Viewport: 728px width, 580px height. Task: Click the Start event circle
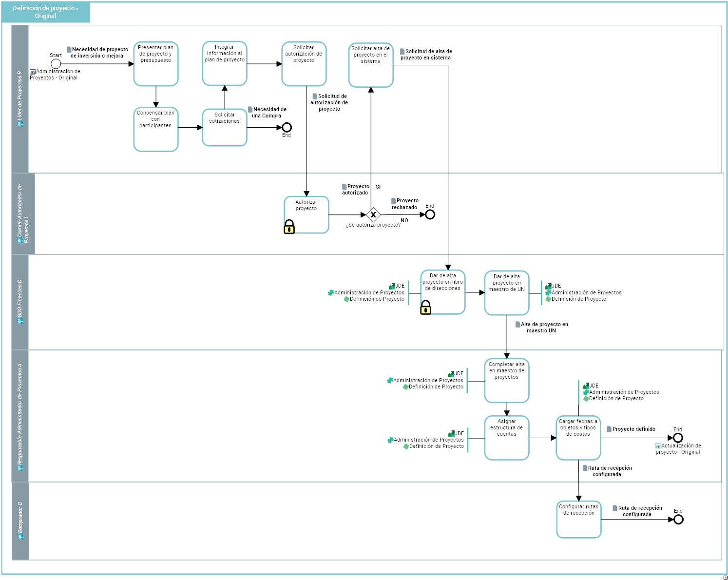pos(56,64)
